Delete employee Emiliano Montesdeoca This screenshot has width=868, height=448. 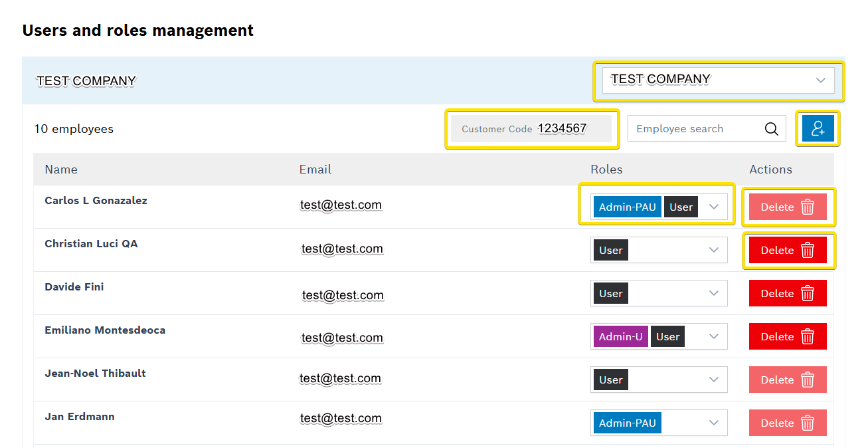click(788, 336)
